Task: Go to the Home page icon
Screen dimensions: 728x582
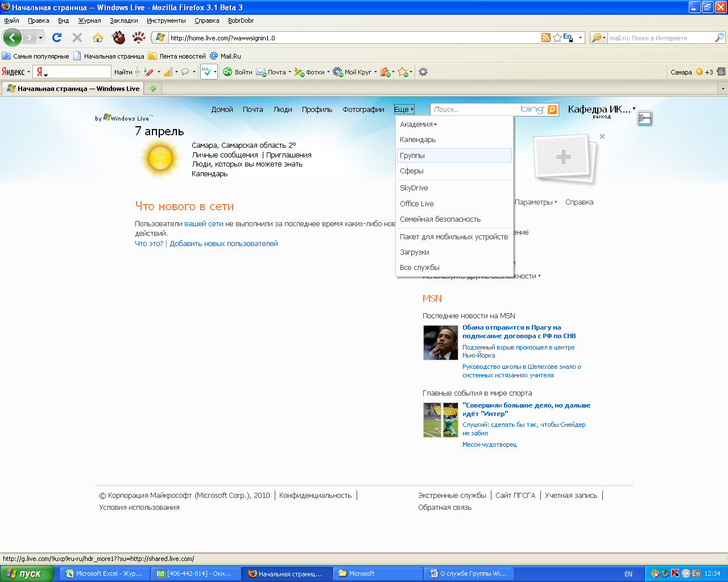Action: (x=98, y=38)
